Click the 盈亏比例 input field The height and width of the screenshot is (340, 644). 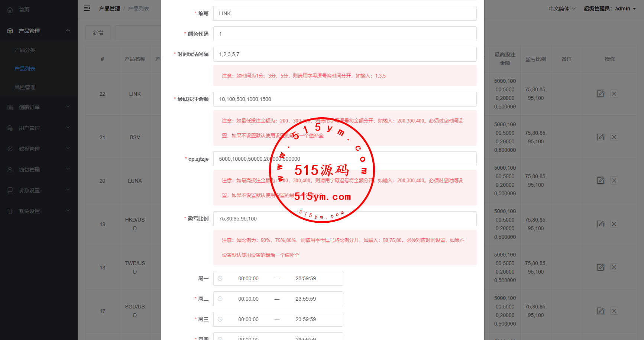(344, 219)
